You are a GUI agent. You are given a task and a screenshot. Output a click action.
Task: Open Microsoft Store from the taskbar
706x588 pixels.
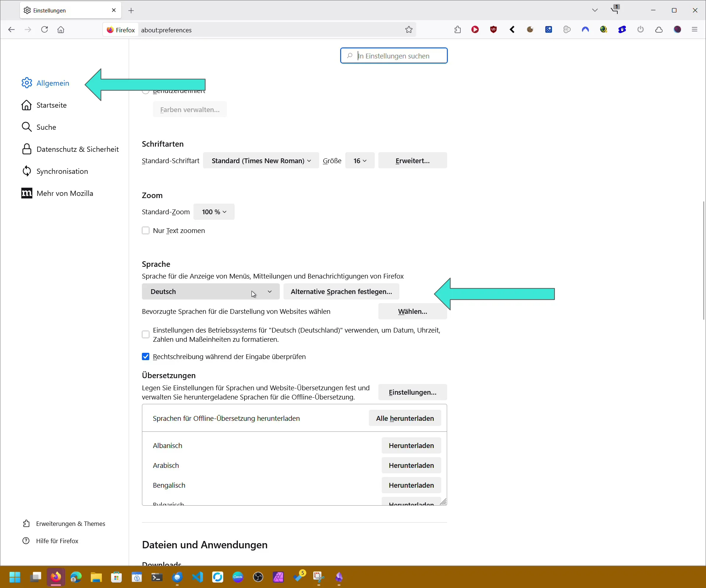pyautogui.click(x=117, y=577)
